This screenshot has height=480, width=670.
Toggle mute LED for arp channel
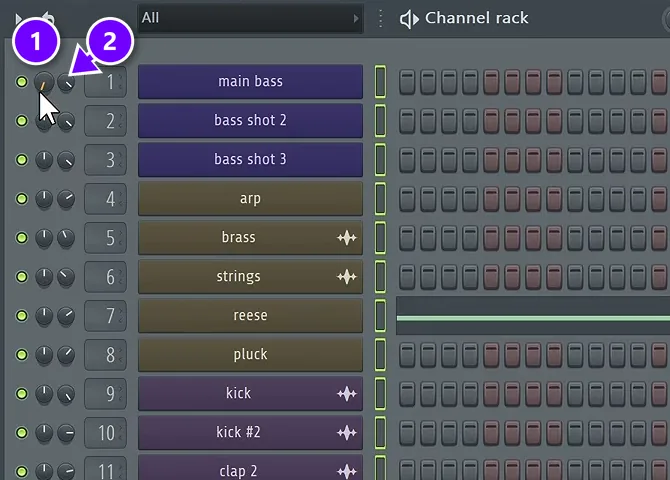click(21, 198)
